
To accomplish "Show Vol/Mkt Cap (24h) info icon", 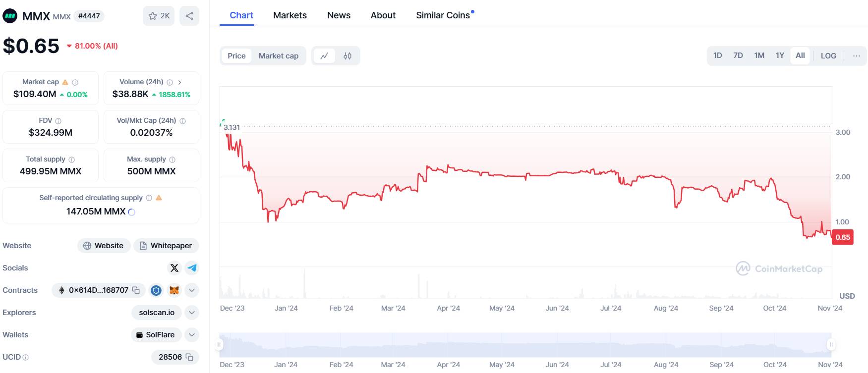I will pyautogui.click(x=183, y=121).
